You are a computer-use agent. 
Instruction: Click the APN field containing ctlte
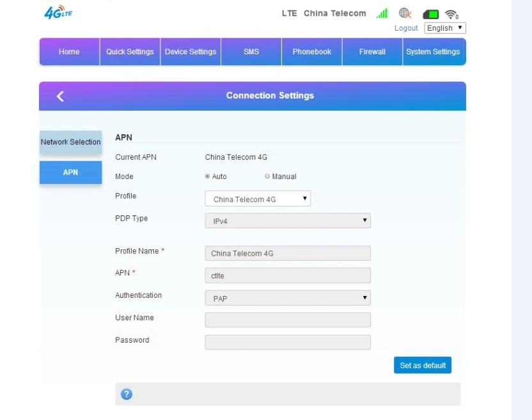[x=288, y=276]
